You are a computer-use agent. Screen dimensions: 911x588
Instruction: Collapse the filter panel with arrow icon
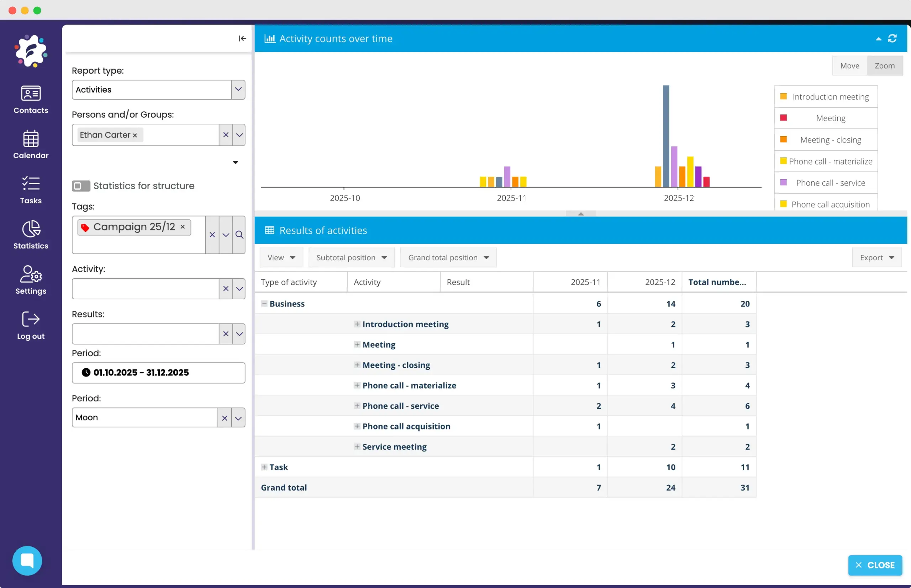pos(242,38)
